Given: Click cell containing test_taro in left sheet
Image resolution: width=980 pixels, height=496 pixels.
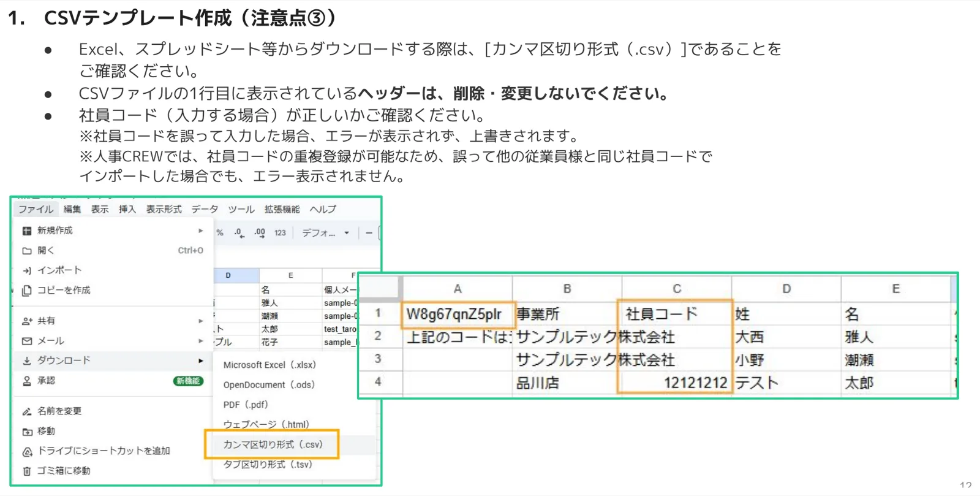Looking at the screenshot, I should 340,329.
